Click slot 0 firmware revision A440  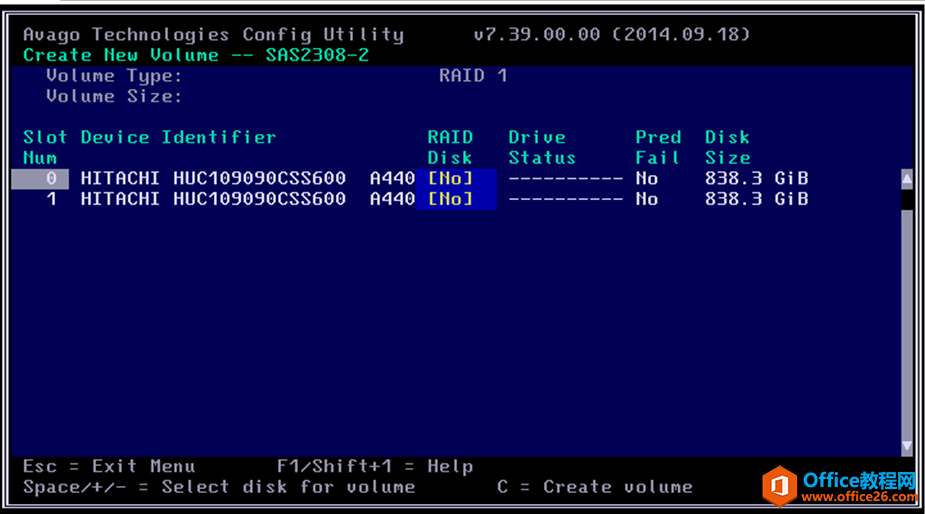pos(392,178)
